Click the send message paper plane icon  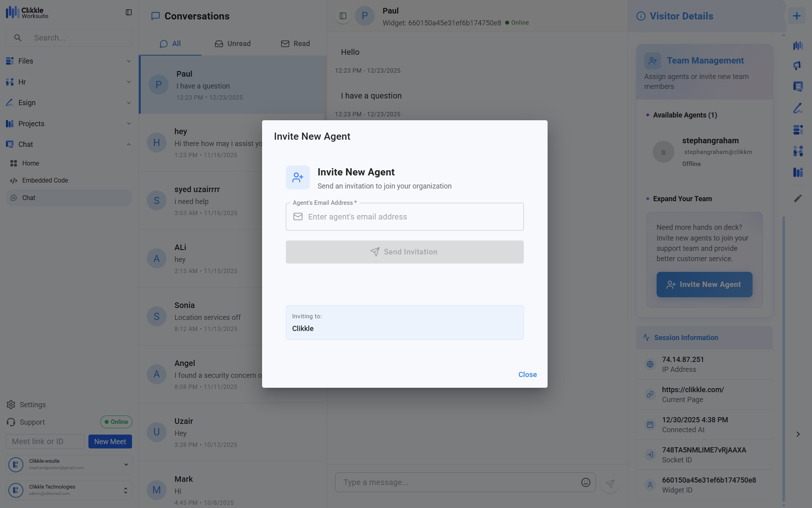click(610, 483)
